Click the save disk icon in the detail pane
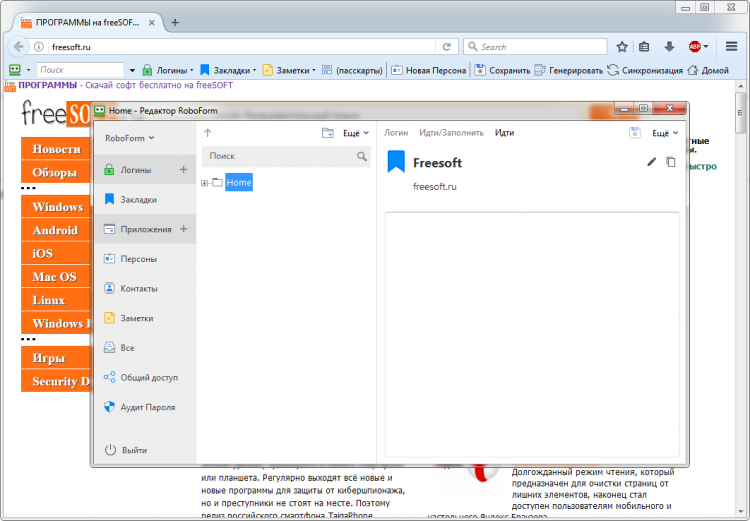Image resolution: width=750 pixels, height=521 pixels. point(634,133)
